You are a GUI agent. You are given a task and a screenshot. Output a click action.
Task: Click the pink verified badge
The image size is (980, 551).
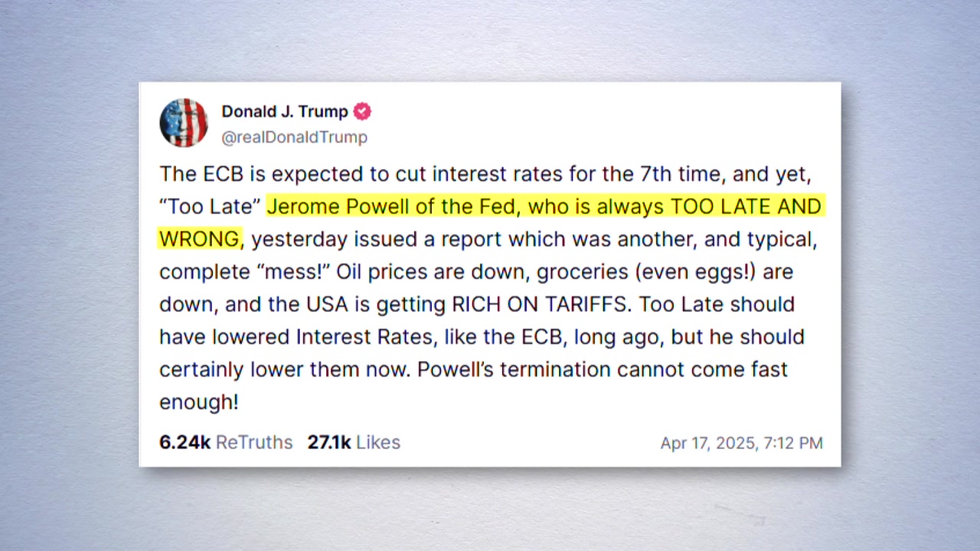pyautogui.click(x=362, y=112)
